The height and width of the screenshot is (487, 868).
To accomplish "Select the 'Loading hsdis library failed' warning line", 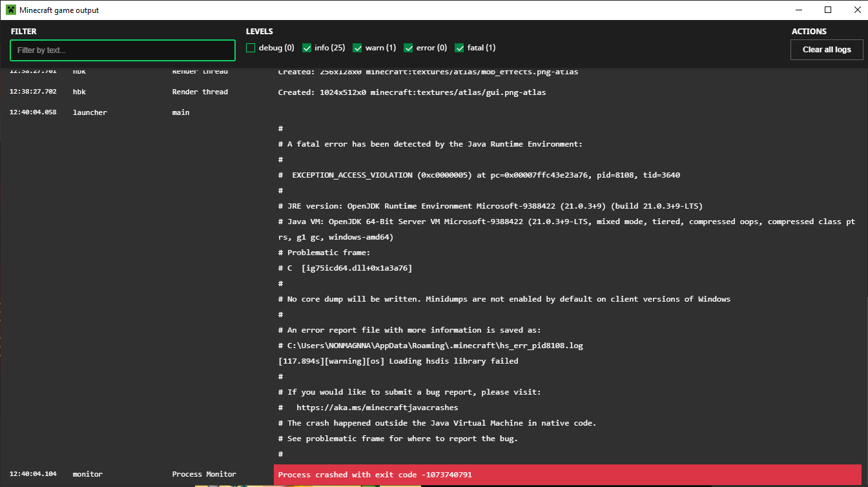I will coord(398,361).
